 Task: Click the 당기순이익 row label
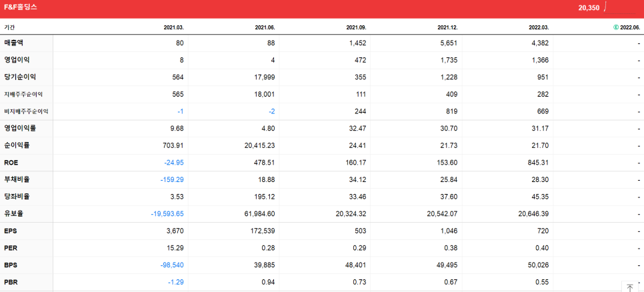pos(20,77)
